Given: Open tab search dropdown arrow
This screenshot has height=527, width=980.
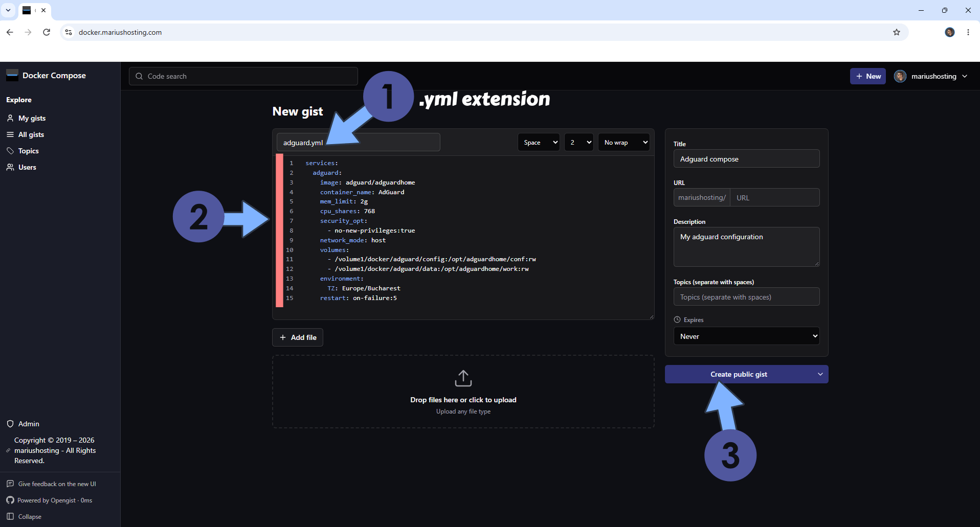Looking at the screenshot, I should pos(8,10).
